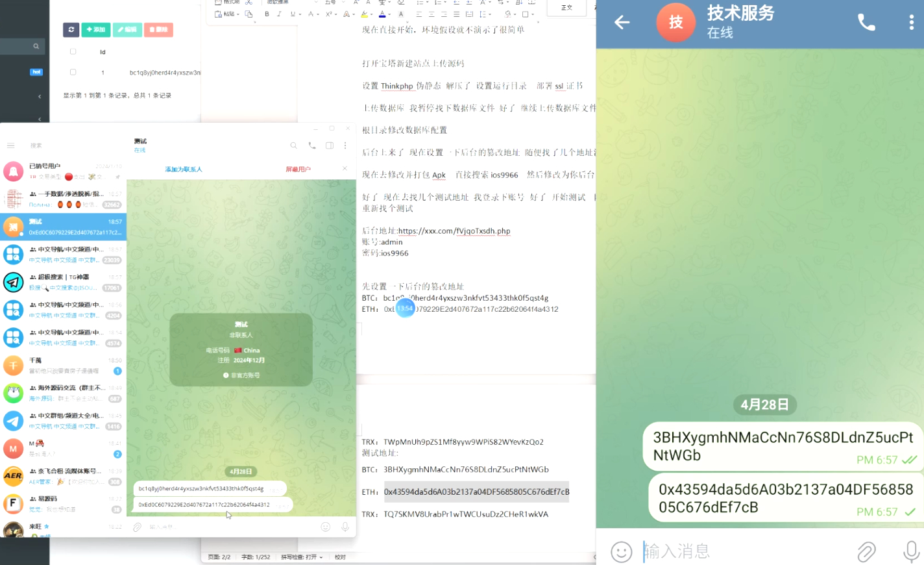Expand the underline style dropdown arrow
Viewport: 924px width, 565px height.
pyautogui.click(x=300, y=14)
